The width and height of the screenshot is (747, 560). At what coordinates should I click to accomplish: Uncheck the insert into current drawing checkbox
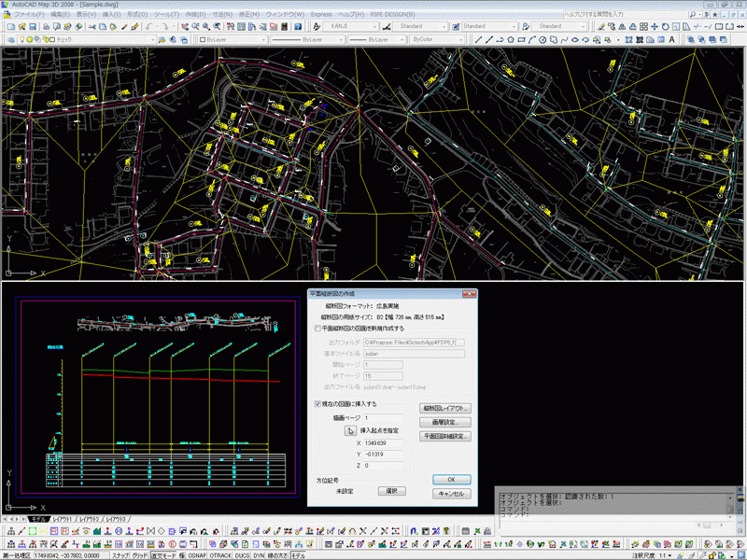tap(317, 404)
